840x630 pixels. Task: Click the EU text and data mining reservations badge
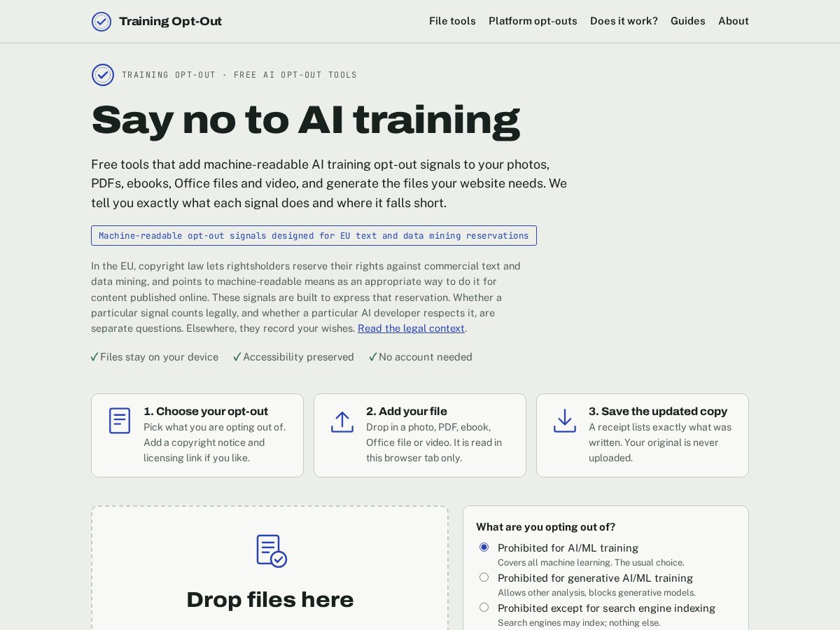click(x=314, y=236)
